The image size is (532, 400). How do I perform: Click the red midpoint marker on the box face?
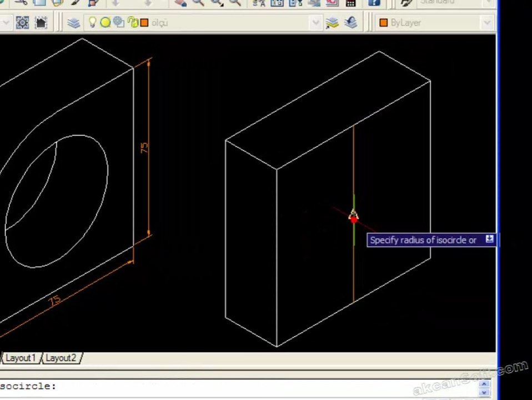354,220
